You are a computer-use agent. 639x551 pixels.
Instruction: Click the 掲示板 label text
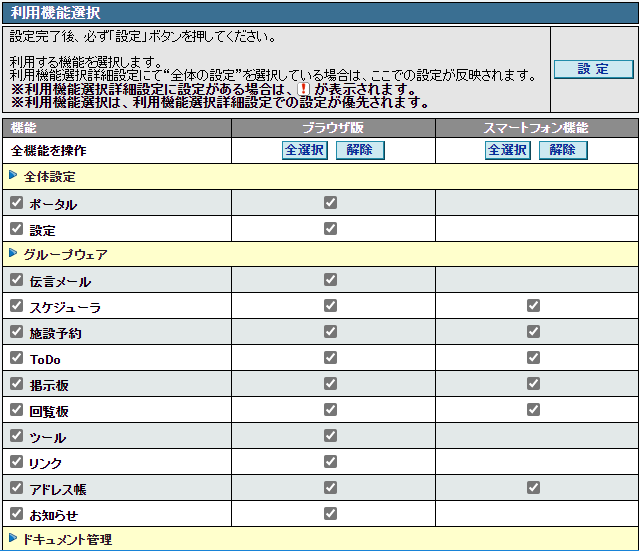click(x=49, y=386)
